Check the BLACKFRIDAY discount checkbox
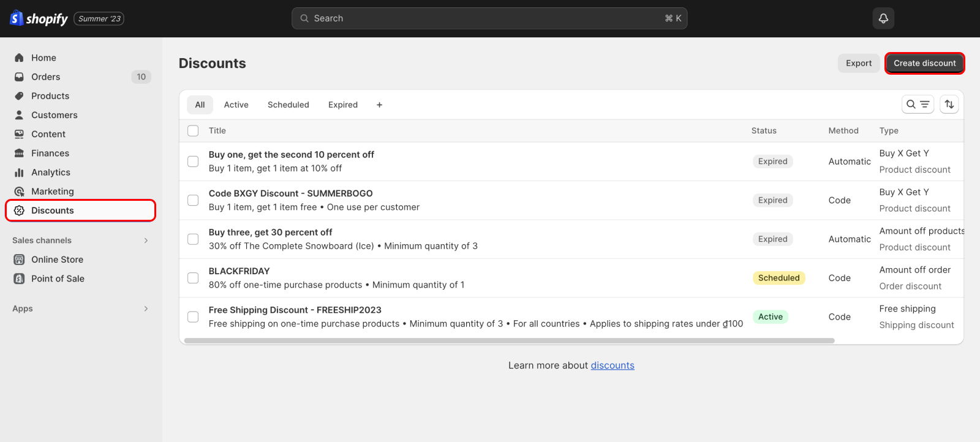Image resolution: width=980 pixels, height=442 pixels. [193, 277]
